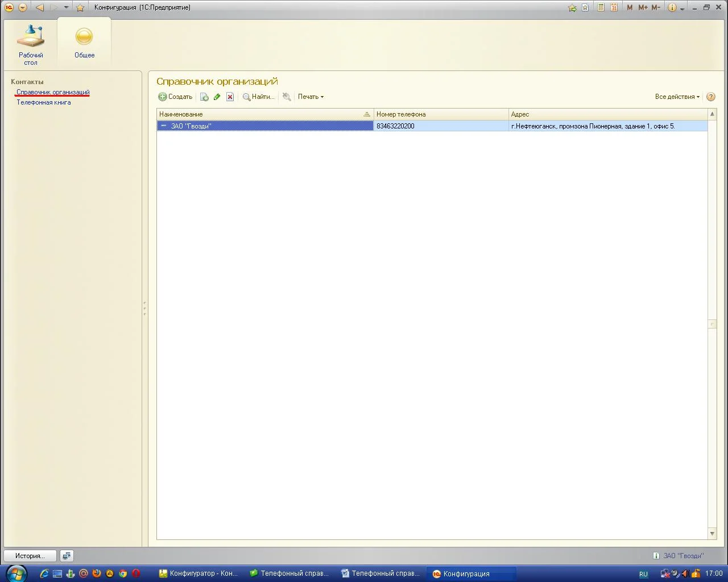This screenshot has width=728, height=582.
Task: Launch Google Chrome from quick launch
Action: pyautogui.click(x=123, y=573)
